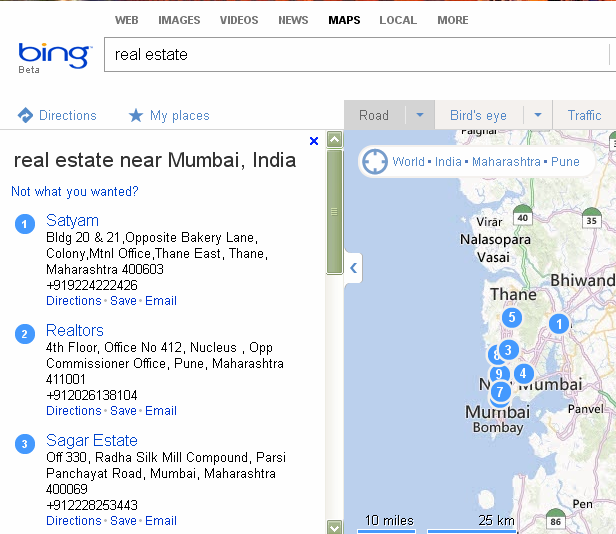Image resolution: width=616 pixels, height=534 pixels.
Task: Click the Nalasopara label on map
Action: pos(495,239)
